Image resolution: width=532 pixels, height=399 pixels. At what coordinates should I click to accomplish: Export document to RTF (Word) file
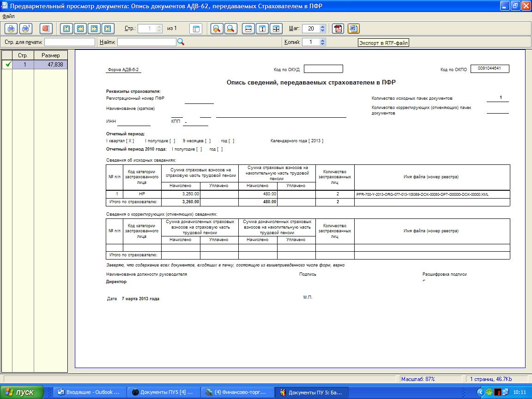(x=353, y=29)
